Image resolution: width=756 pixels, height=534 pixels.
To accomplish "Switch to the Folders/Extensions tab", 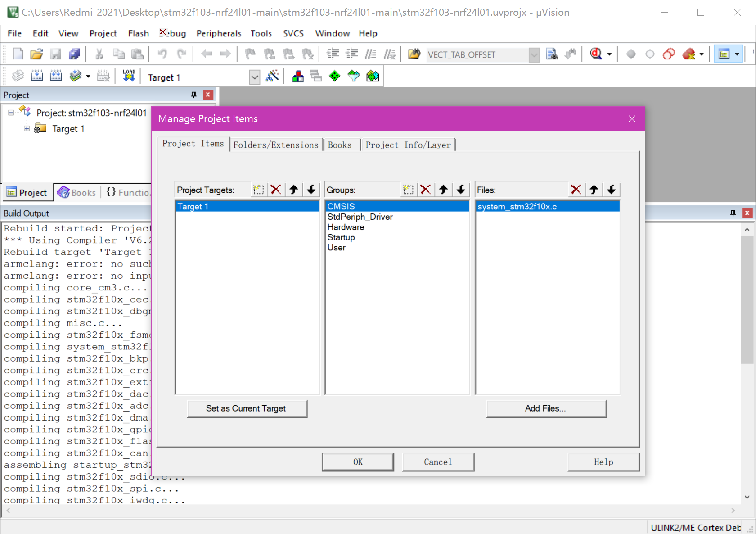I will 276,145.
